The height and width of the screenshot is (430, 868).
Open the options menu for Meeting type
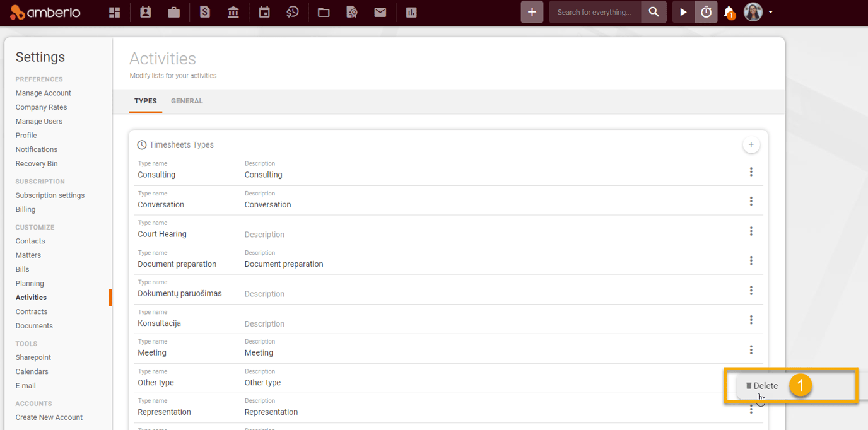tap(751, 349)
